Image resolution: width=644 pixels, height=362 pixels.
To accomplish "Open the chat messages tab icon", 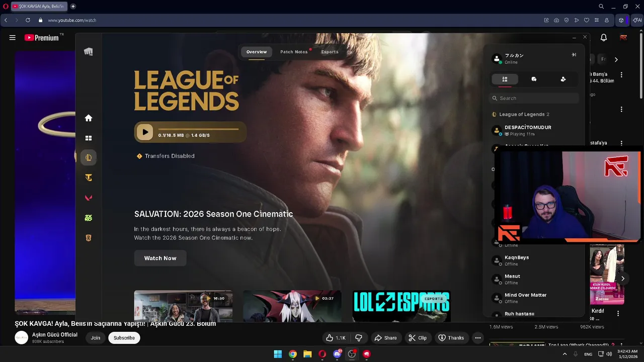I will [x=534, y=79].
